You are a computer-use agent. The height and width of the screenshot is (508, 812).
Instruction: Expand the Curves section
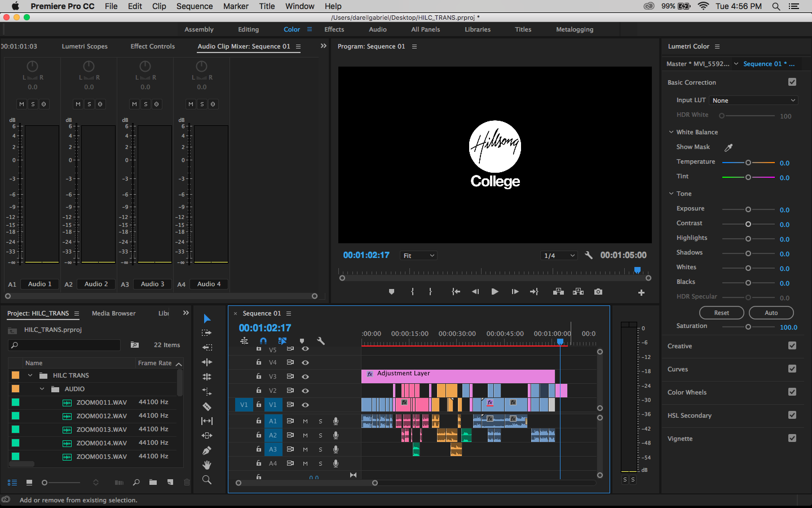(x=678, y=369)
